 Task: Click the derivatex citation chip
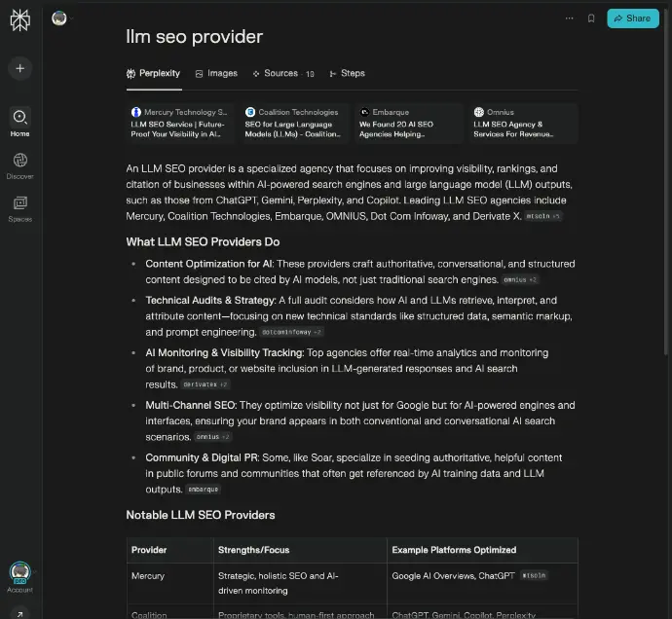point(205,384)
